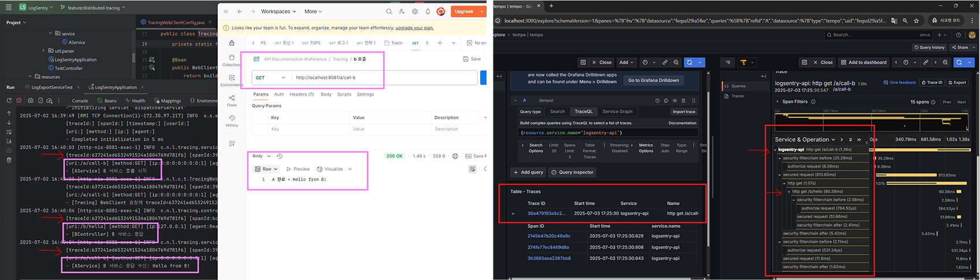This screenshot has height=280, width=980.
Task: Stop the running LogSentryApplication
Action: (x=18, y=101)
